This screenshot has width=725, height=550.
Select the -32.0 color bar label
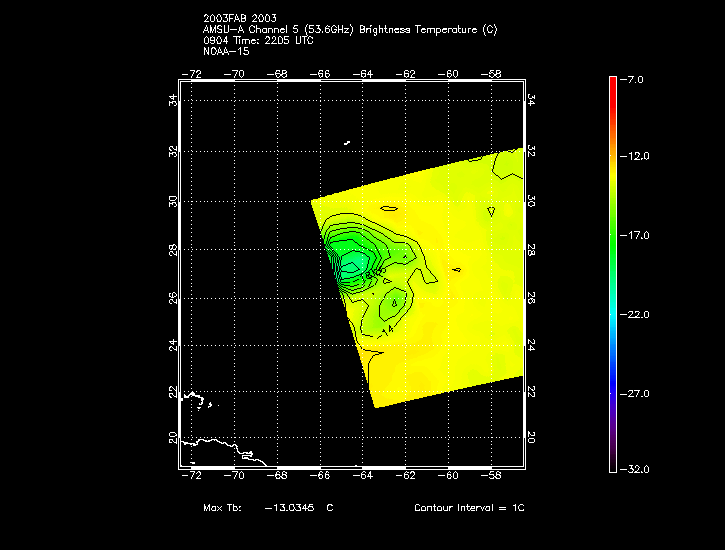pos(635,469)
